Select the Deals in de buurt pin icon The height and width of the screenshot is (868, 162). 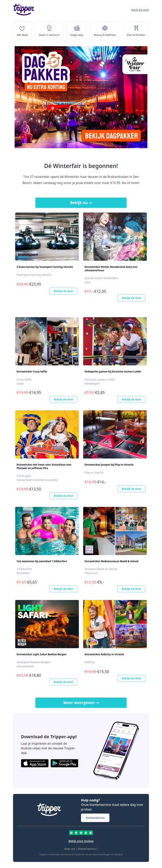tap(49, 28)
